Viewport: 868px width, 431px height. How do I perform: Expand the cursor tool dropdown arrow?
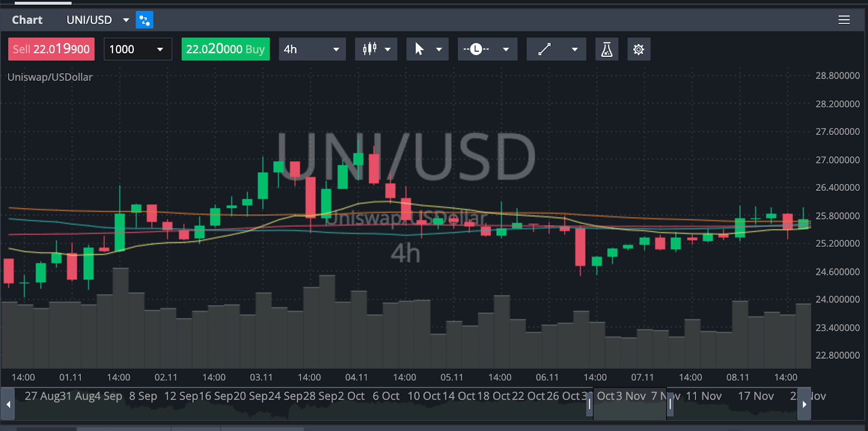[439, 49]
